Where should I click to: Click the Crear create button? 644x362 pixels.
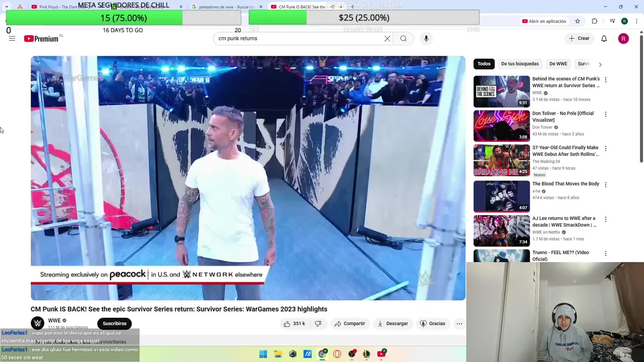point(579,39)
